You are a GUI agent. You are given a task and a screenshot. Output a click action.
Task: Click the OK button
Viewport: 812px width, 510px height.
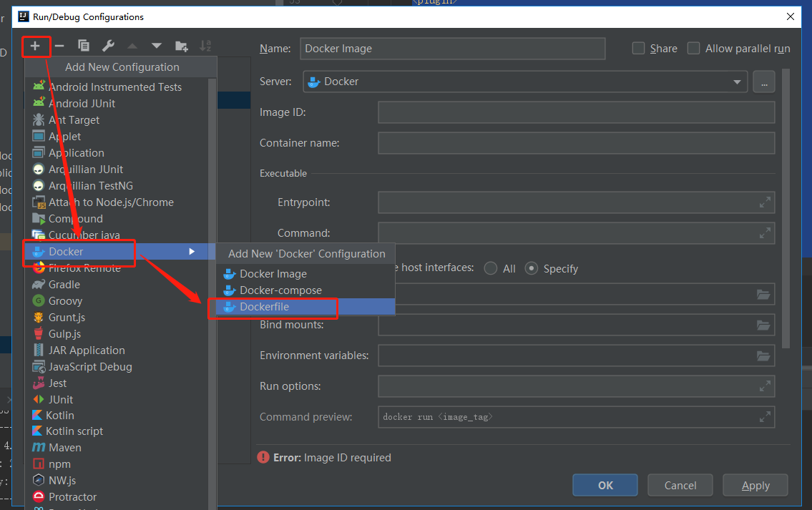[605, 485]
